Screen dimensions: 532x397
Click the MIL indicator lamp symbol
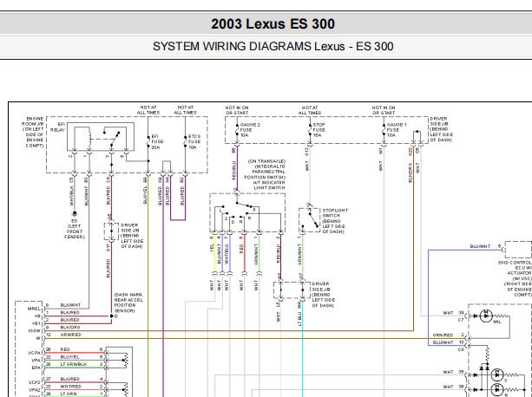click(x=486, y=316)
